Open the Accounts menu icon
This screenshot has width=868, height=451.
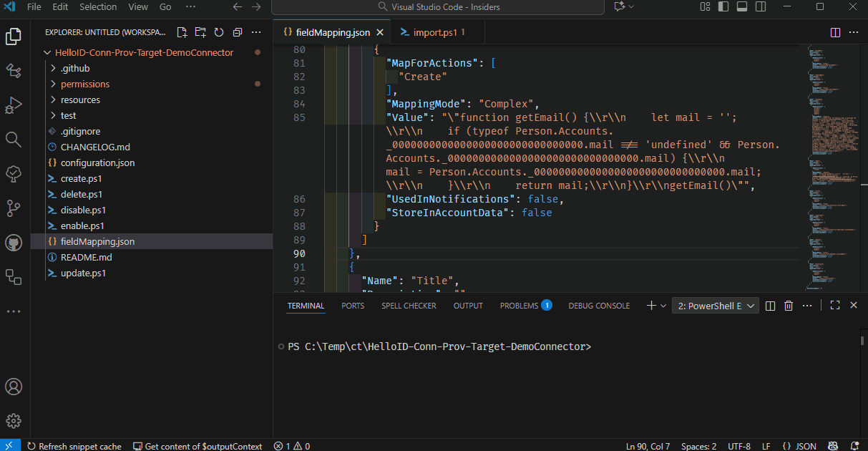click(x=14, y=387)
